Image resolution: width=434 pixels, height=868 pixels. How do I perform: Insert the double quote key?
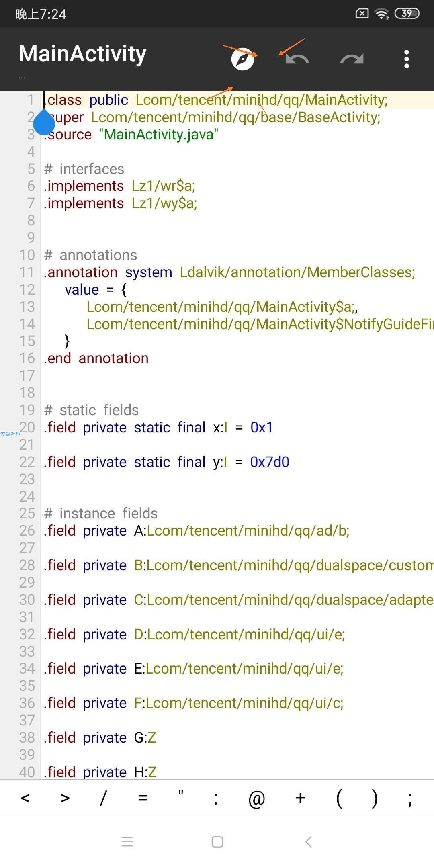point(181,794)
